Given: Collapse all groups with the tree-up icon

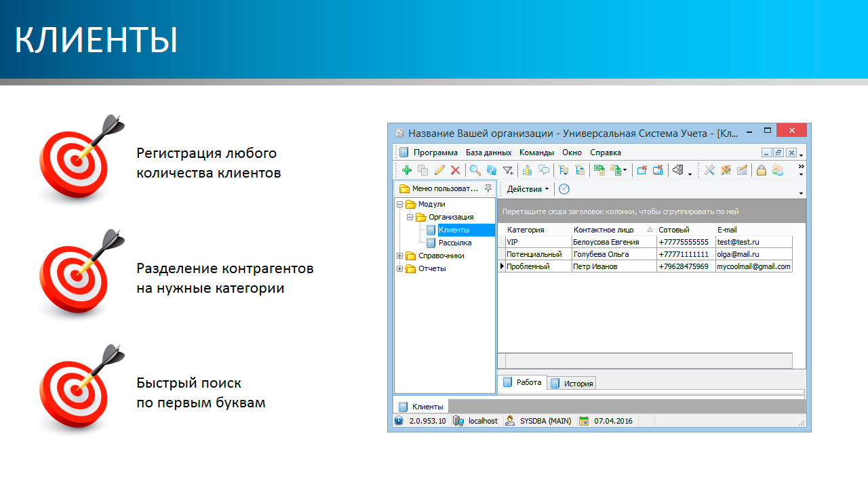Looking at the screenshot, I should pos(580,170).
